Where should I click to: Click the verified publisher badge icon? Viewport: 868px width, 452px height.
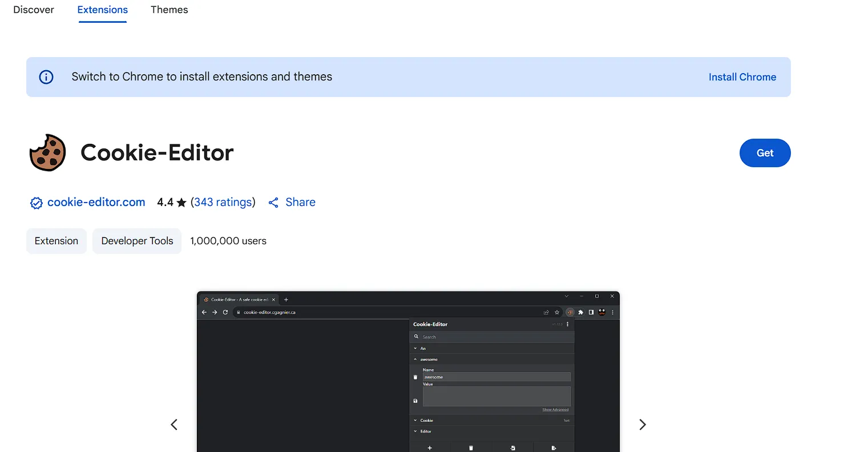pos(36,203)
